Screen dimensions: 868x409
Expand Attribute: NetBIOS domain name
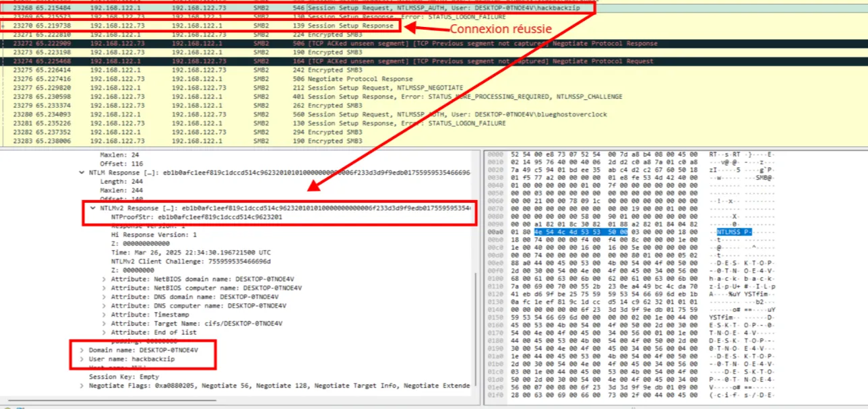click(x=104, y=279)
